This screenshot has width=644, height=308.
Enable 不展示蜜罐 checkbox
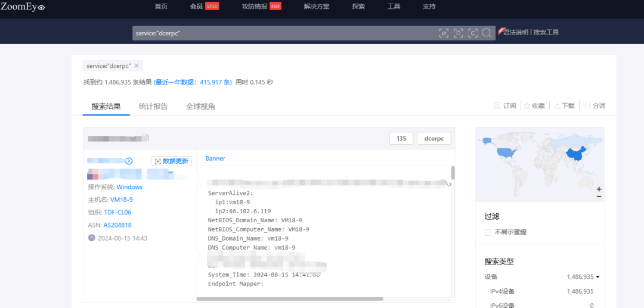tap(488, 232)
